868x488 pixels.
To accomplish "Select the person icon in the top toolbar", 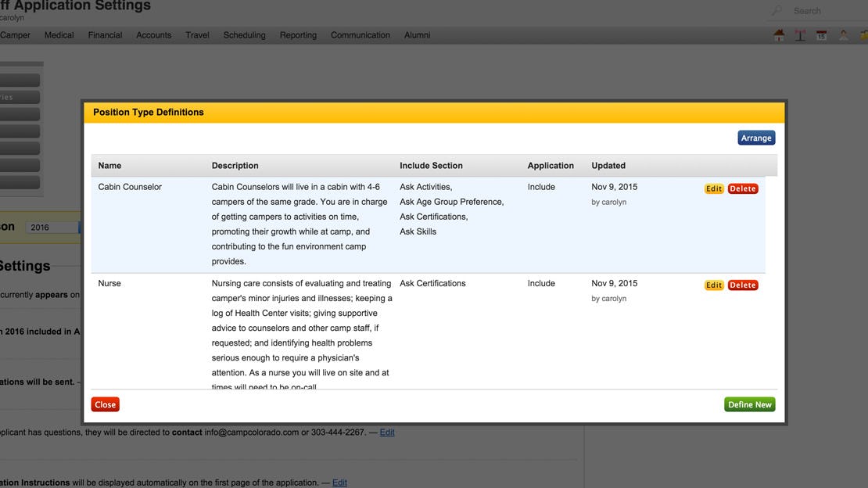I will tap(842, 35).
